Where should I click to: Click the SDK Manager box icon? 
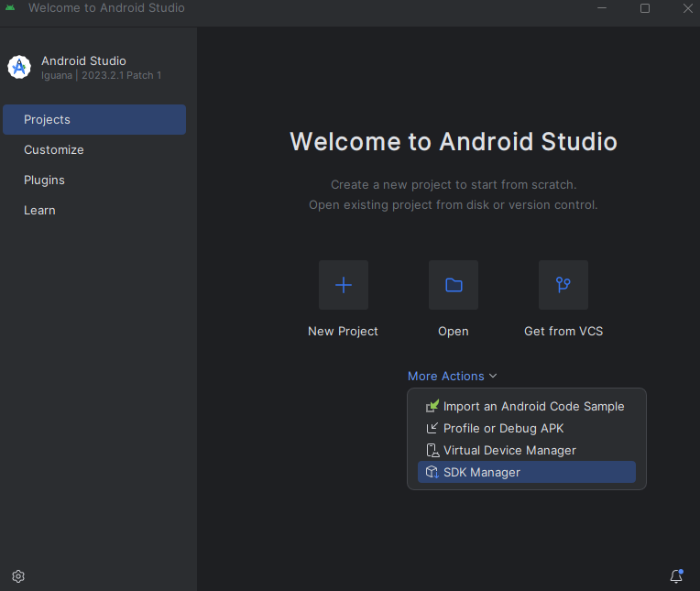[432, 472]
